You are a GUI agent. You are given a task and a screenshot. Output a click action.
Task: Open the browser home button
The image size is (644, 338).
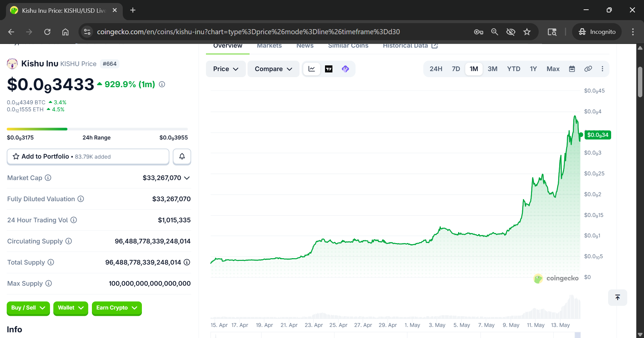pos(65,32)
